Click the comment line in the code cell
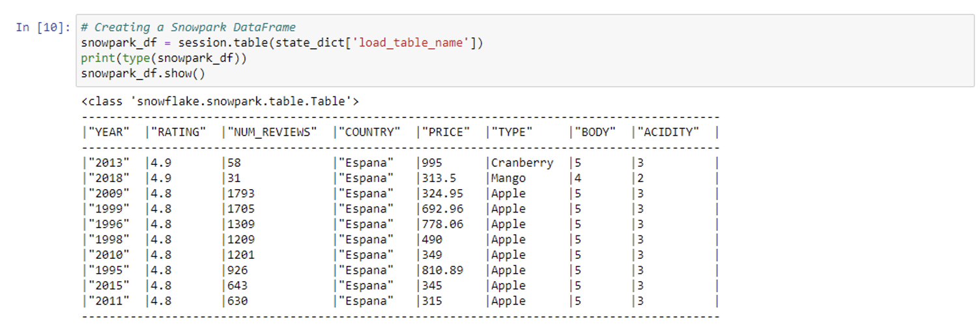The height and width of the screenshot is (326, 980). 188,27
